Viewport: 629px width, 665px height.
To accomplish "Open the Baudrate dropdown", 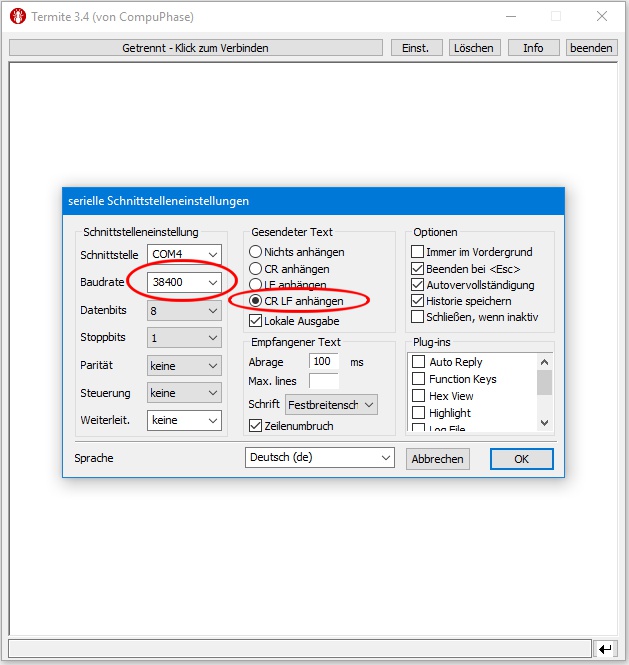I will (x=184, y=283).
